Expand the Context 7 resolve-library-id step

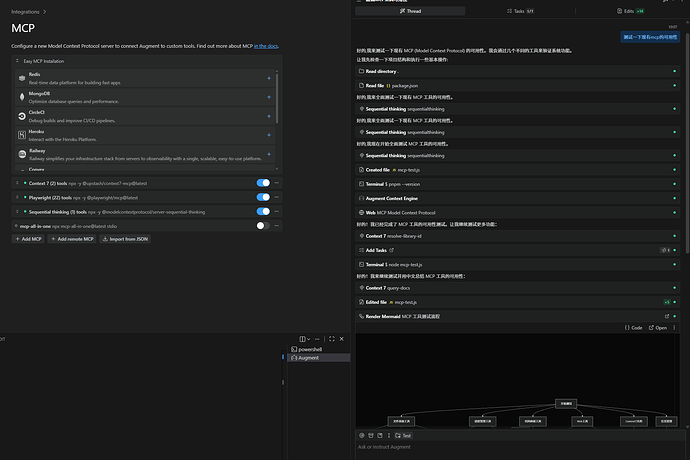coord(518,236)
